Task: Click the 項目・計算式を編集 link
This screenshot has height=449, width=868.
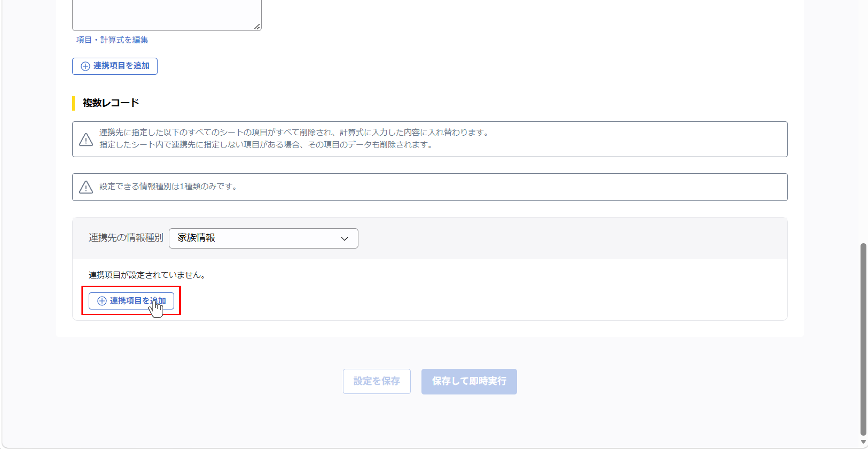Action: tap(112, 40)
